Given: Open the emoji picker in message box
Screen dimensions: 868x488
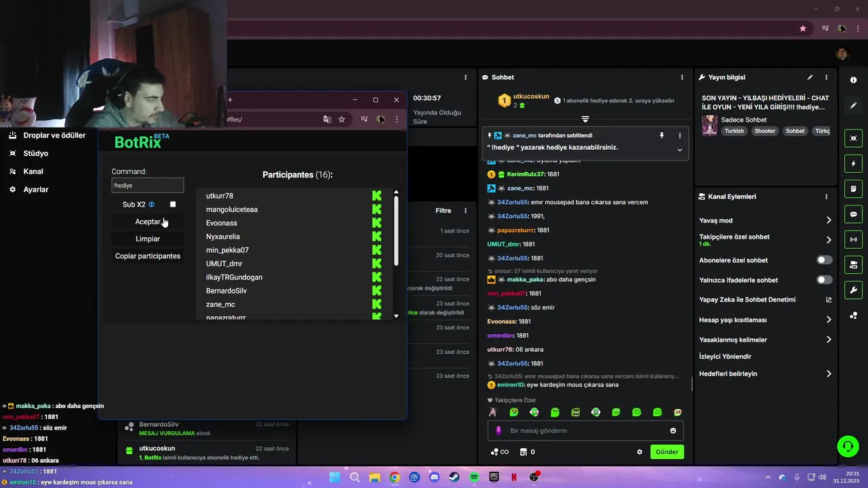Looking at the screenshot, I should click(x=673, y=430).
